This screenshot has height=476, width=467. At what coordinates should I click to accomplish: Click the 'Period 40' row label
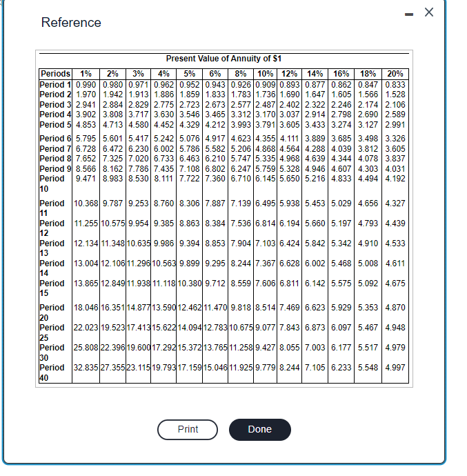[x=52, y=373]
